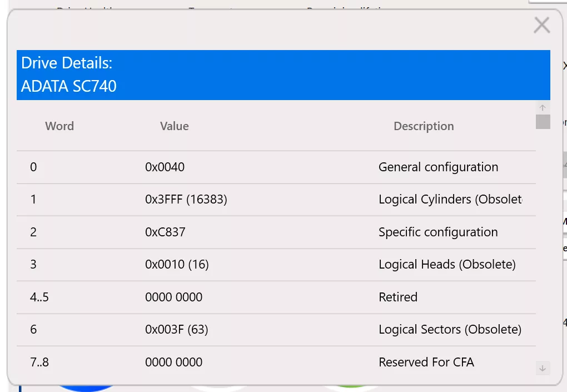
Task: Select the Description column header
Action: click(424, 126)
